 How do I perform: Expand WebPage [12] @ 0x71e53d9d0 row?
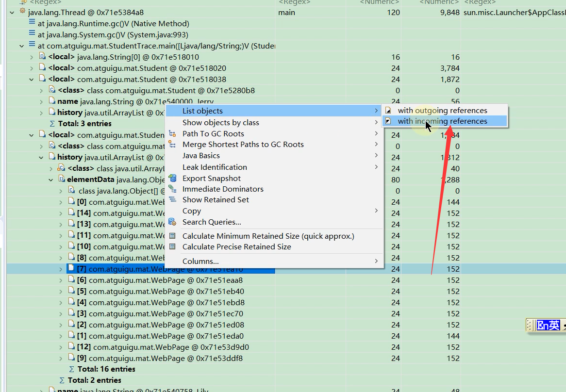pyautogui.click(x=61, y=348)
